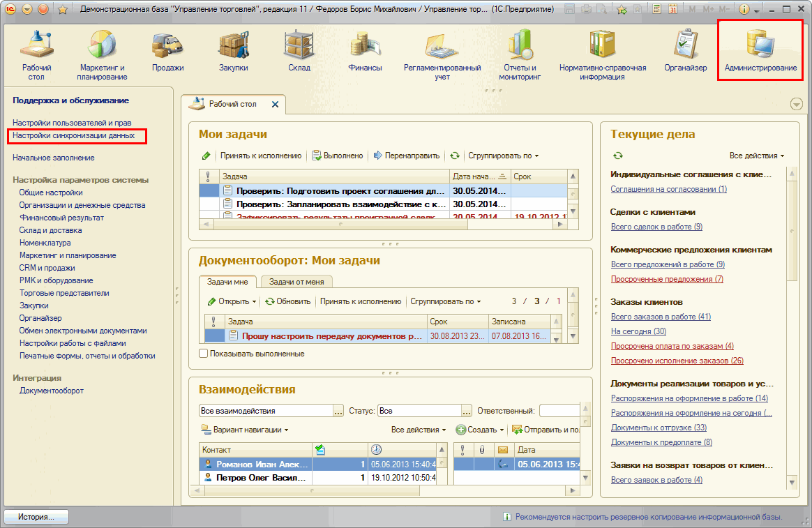Open Настройки пользователей и прав
812x528 pixels.
click(72, 123)
